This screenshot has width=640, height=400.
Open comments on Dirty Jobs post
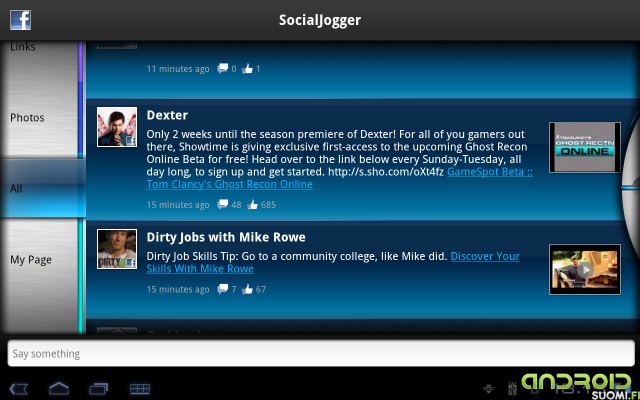[x=222, y=289]
